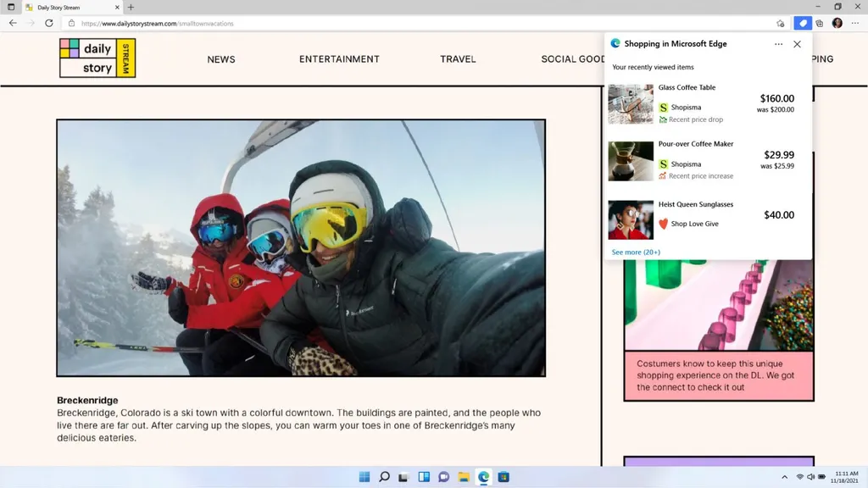The image size is (868, 488).
Task: Open the TRAVEL navigation item
Action: tap(458, 59)
